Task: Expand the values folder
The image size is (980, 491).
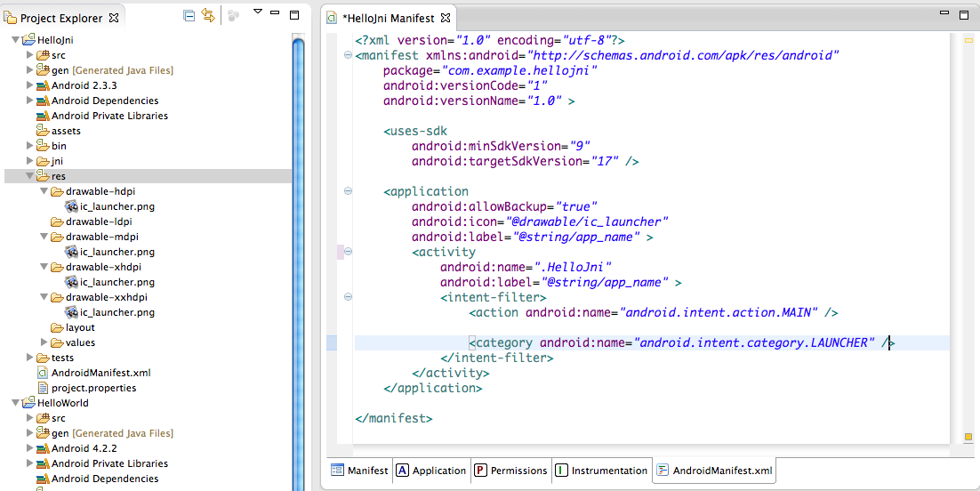Action: click(x=44, y=342)
